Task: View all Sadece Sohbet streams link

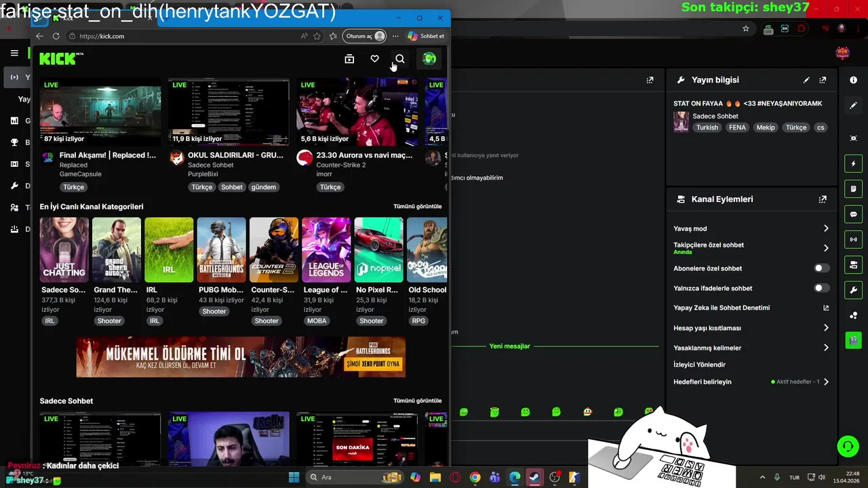Action: [417, 401]
